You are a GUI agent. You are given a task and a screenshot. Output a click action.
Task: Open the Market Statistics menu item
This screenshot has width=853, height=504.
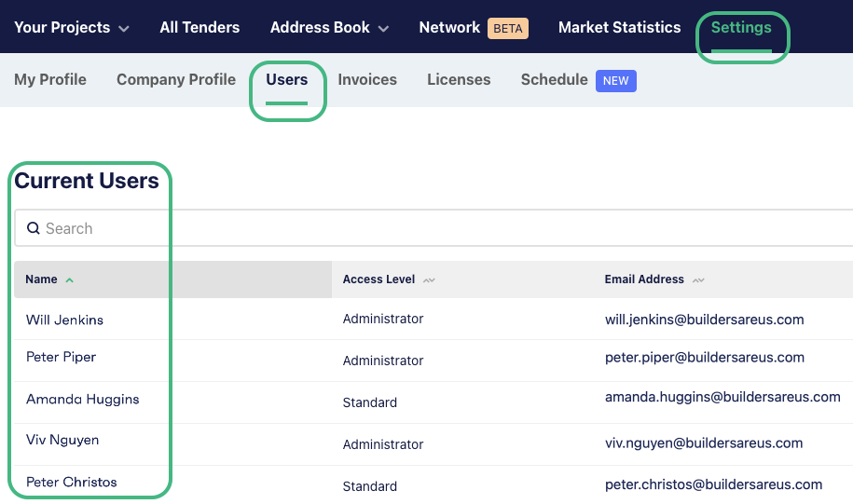tap(620, 27)
